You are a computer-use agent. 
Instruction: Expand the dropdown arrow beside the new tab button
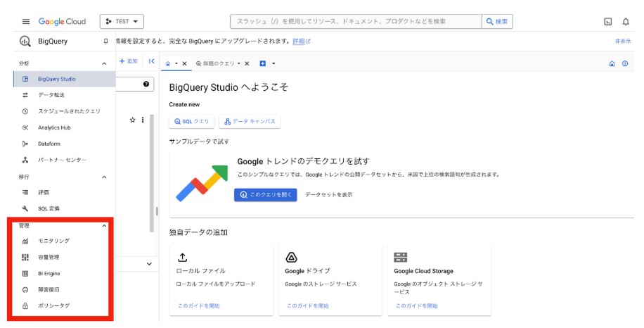[x=273, y=63]
